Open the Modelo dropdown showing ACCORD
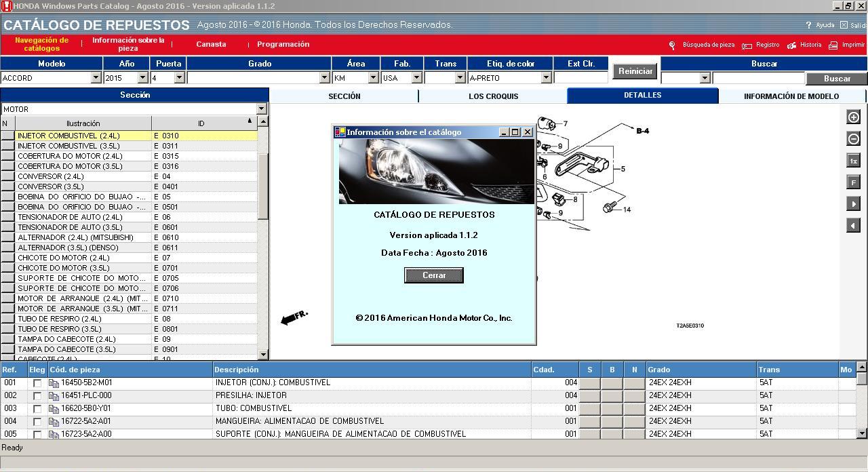Image resolution: width=868 pixels, height=472 pixels. tap(96, 78)
